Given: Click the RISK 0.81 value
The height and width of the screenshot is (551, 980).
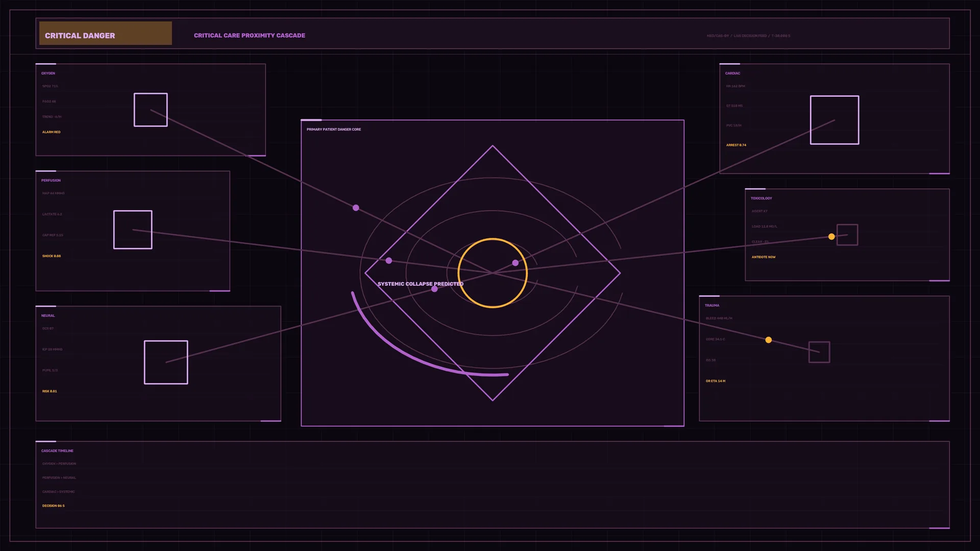Looking at the screenshot, I should click(50, 391).
